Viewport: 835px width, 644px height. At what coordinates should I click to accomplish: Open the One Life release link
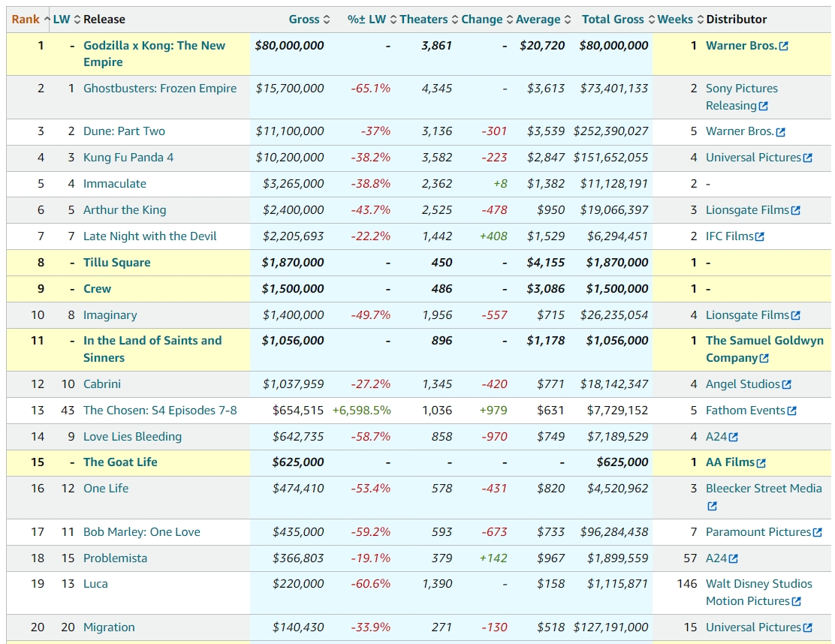click(x=105, y=488)
